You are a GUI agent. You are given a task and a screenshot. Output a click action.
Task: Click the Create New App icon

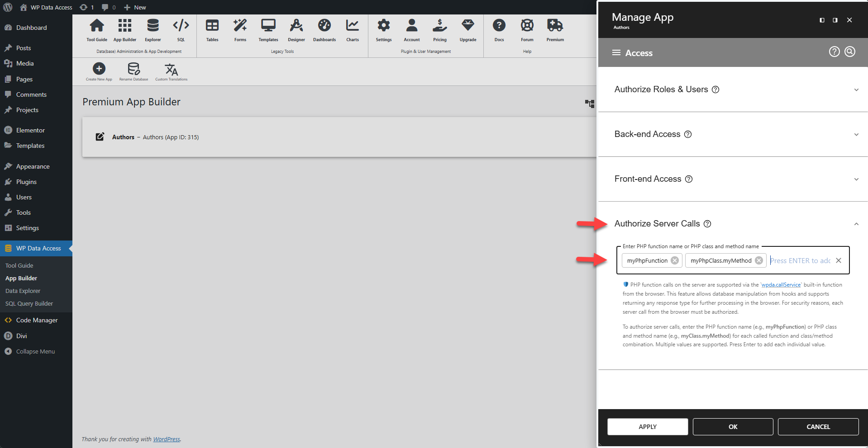pyautogui.click(x=99, y=70)
